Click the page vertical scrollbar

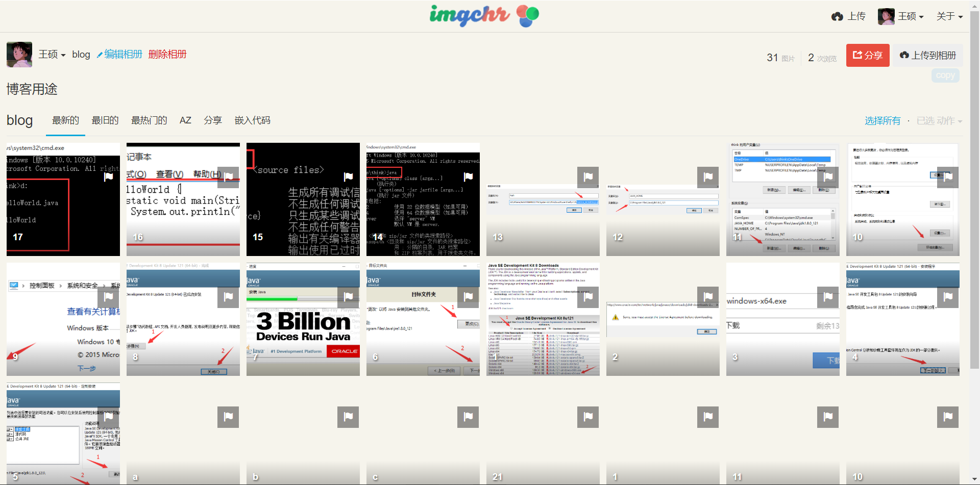click(974, 189)
